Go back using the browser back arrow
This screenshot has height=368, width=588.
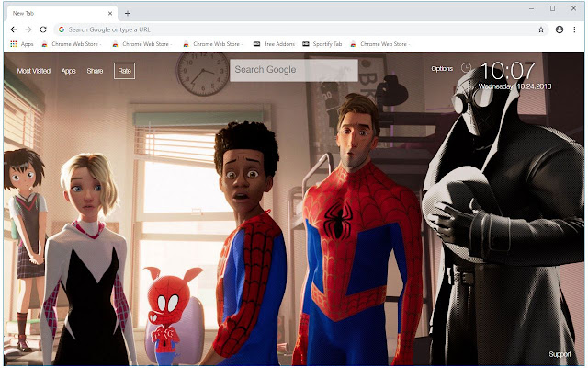click(14, 29)
